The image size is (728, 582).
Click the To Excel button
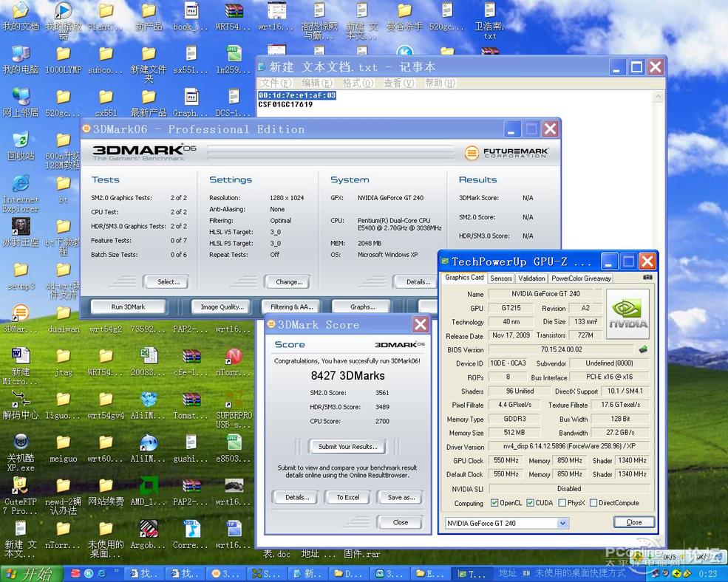348,497
